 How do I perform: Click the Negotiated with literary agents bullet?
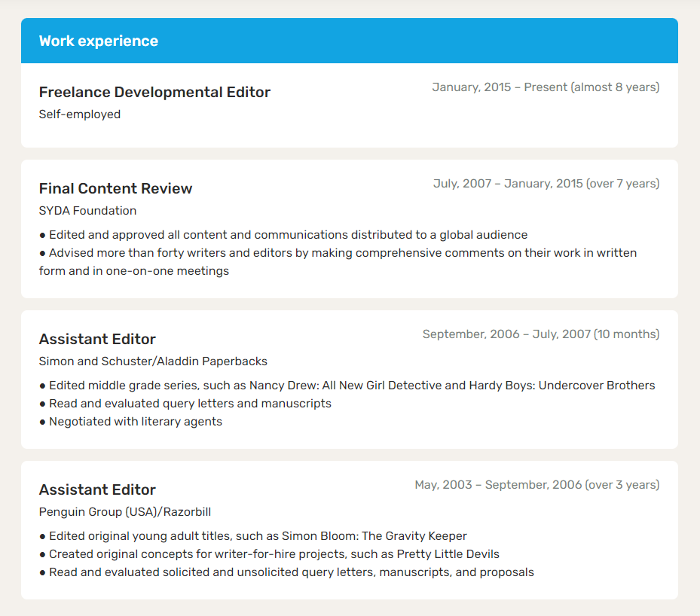click(x=130, y=422)
